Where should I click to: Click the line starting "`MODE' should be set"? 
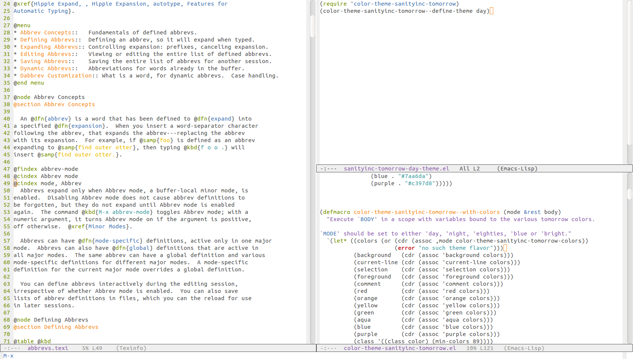coord(446,234)
